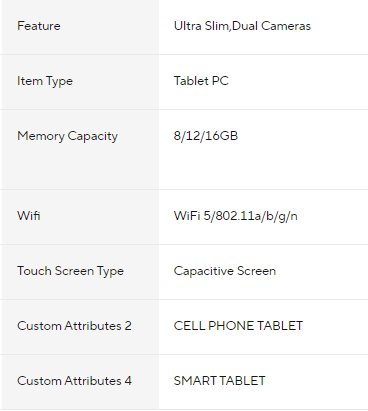Select WiFi 5/802.11a/b/g/n value text

click(235, 216)
